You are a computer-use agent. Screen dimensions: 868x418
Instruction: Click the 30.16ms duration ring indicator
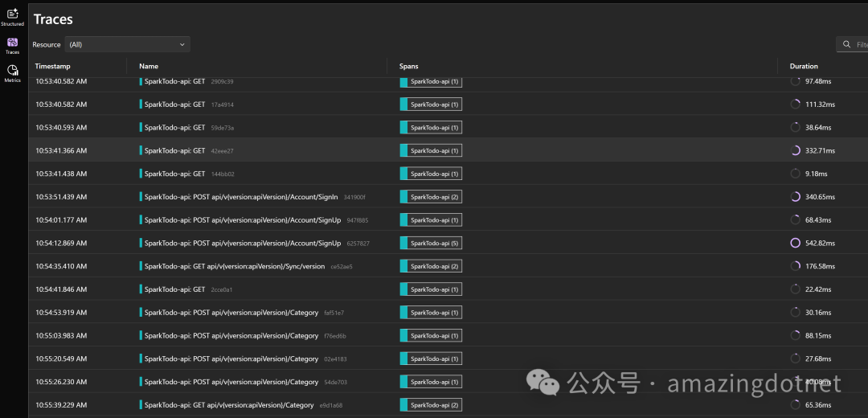click(796, 312)
